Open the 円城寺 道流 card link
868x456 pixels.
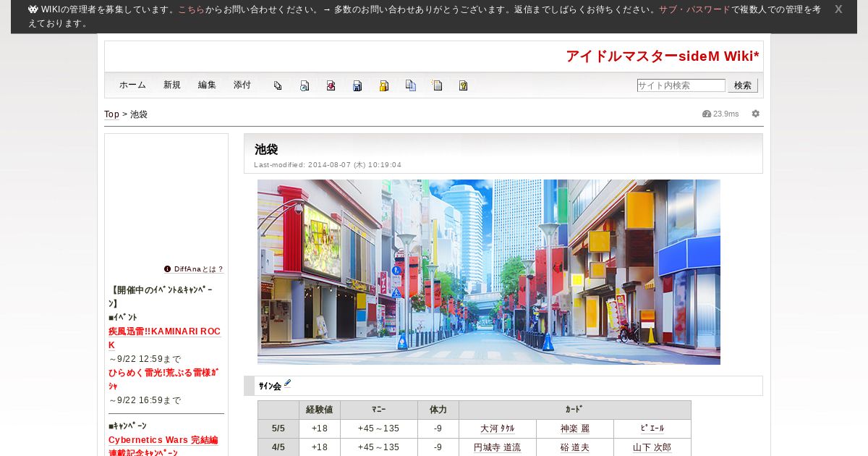pyautogui.click(x=497, y=447)
